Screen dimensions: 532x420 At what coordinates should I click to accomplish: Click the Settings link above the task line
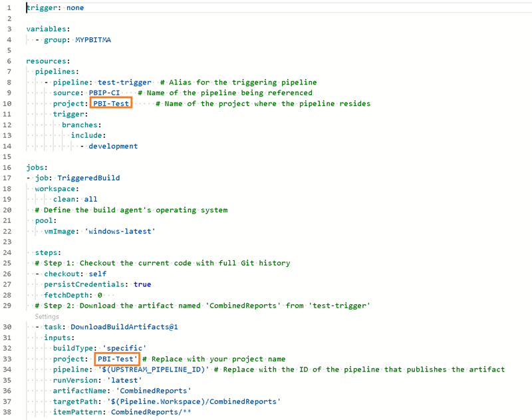point(47,317)
